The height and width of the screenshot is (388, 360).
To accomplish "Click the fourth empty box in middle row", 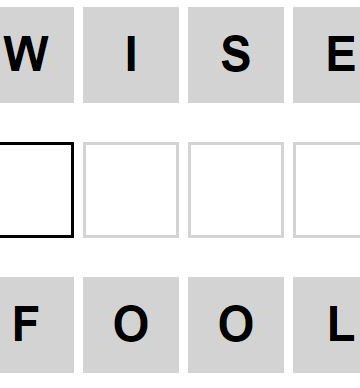I will (327, 190).
